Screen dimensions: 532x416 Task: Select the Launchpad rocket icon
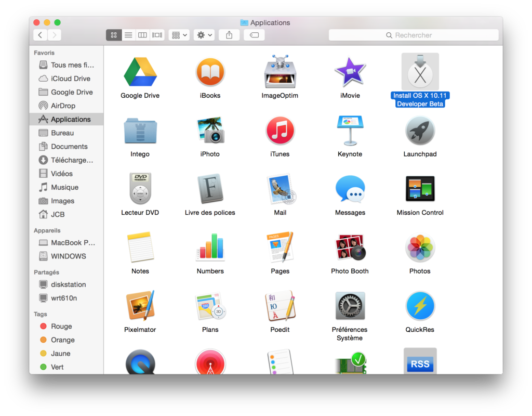coord(420,131)
